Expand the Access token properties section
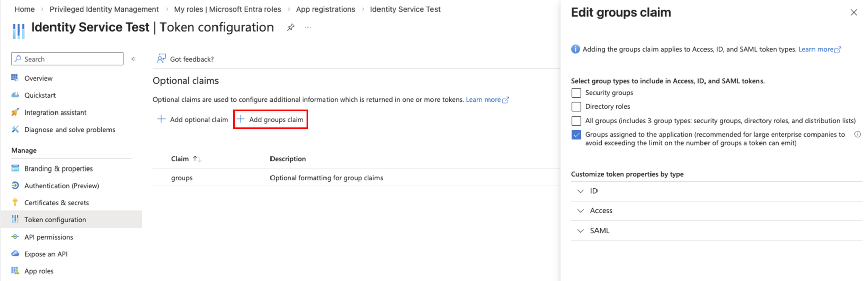 click(581, 211)
